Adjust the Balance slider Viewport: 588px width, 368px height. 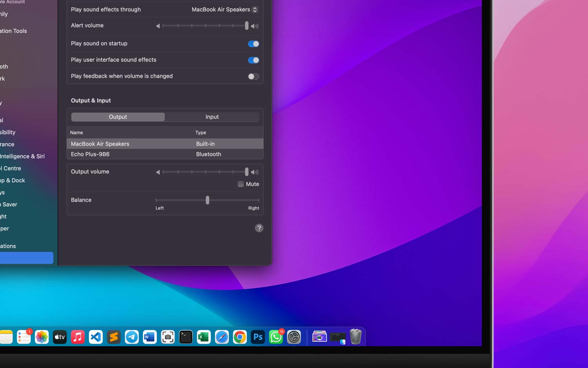(x=207, y=200)
